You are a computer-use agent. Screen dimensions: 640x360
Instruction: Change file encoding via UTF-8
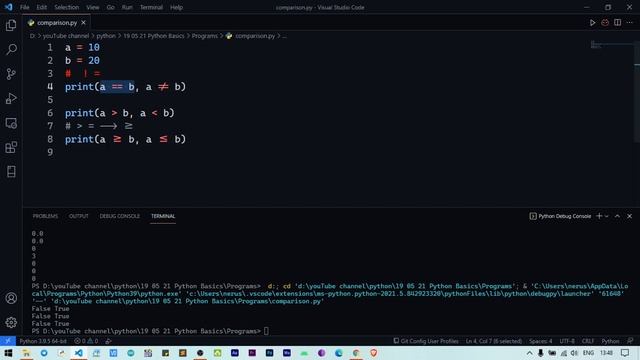[x=567, y=341]
